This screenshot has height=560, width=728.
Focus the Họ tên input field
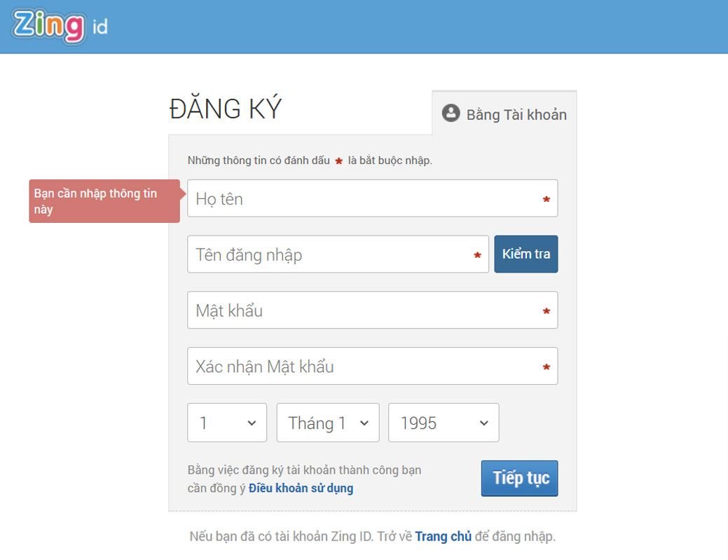(364, 199)
